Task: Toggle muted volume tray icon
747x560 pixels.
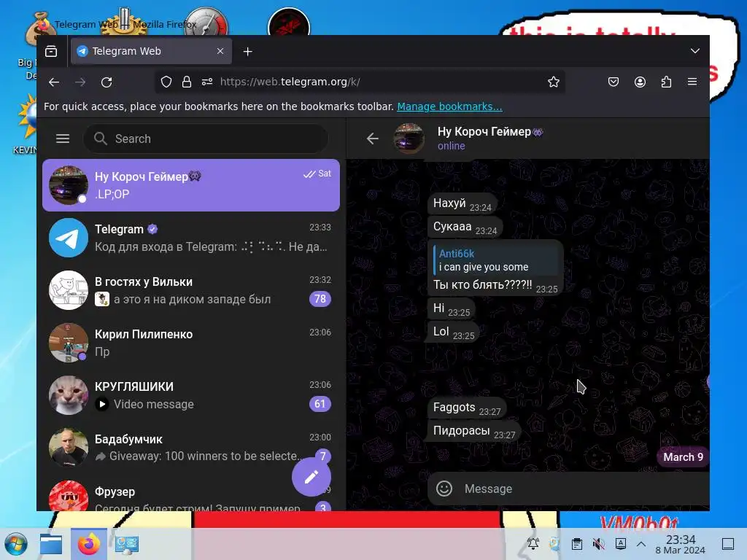Action: click(599, 543)
